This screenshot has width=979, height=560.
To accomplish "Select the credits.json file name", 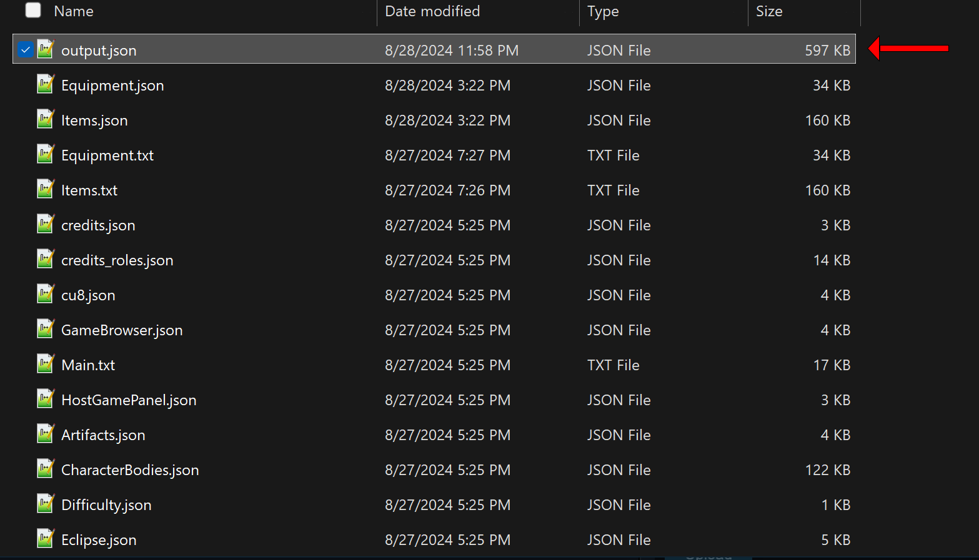I will (x=98, y=225).
